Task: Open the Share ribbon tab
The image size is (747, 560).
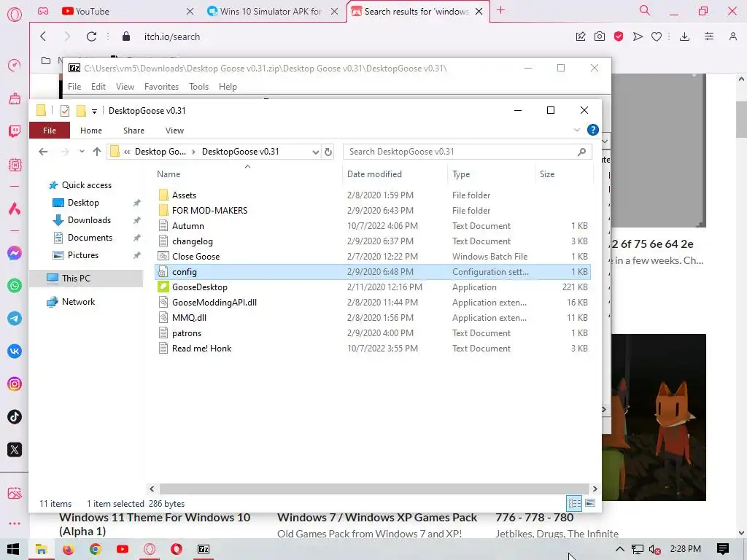Action: pos(134,131)
